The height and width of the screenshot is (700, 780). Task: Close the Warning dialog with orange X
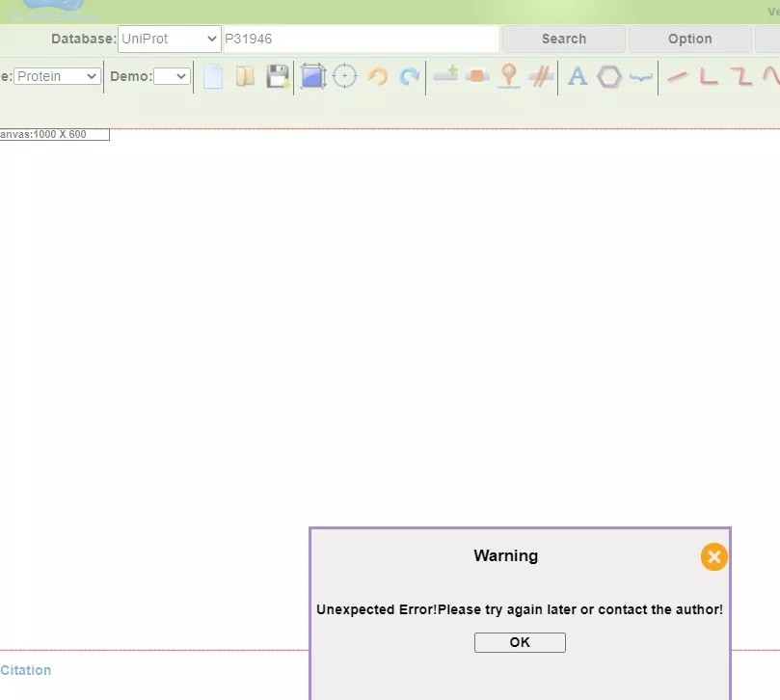[x=713, y=556]
